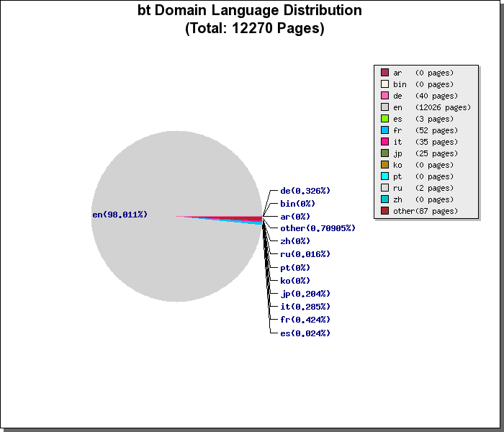504x432 pixels.
Task: Click the zh teal legend swatch
Action: pyautogui.click(x=384, y=199)
